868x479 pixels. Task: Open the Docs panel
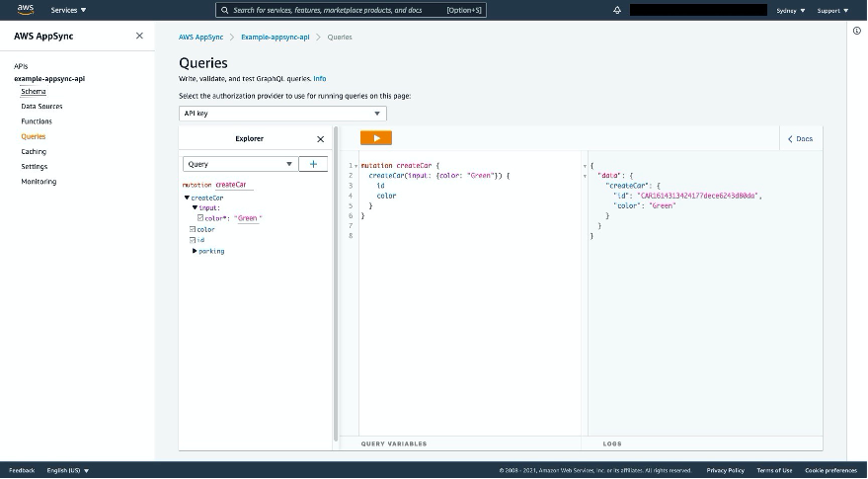pos(800,138)
